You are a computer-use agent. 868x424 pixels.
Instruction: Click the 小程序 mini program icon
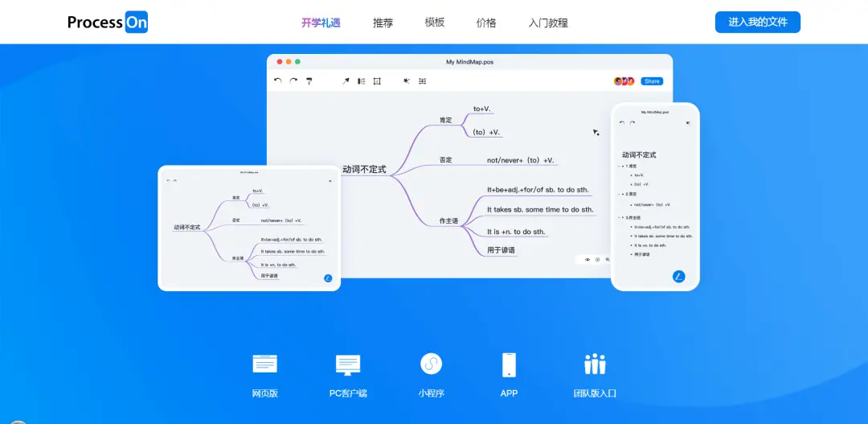[x=432, y=364]
